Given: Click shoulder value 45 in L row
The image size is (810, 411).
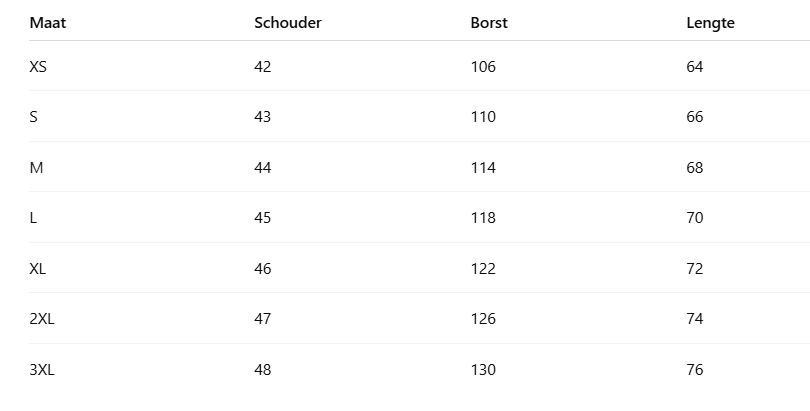Looking at the screenshot, I should pos(263,218).
